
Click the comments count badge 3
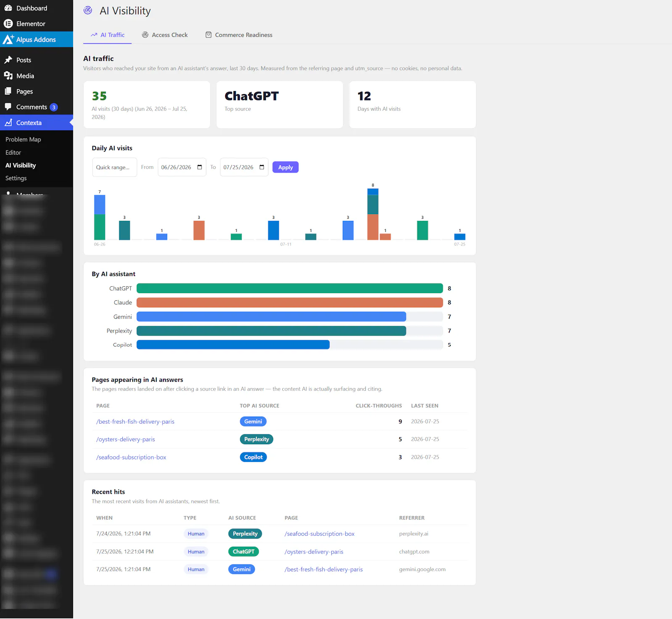54,107
